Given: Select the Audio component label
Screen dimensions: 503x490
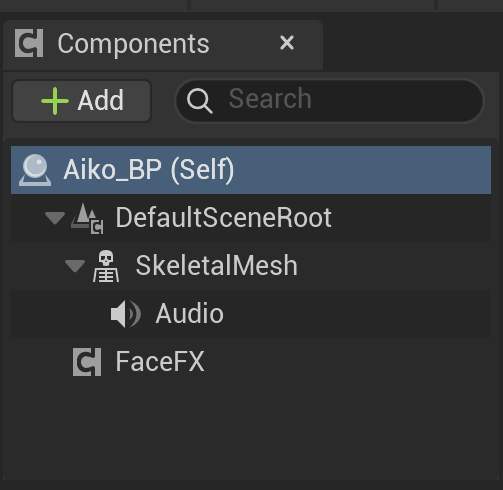Looking at the screenshot, I should click(x=189, y=314).
